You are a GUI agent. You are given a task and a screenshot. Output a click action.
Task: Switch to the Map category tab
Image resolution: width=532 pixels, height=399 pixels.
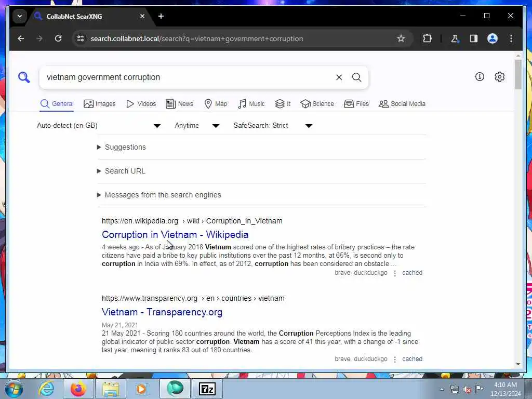[x=216, y=104]
